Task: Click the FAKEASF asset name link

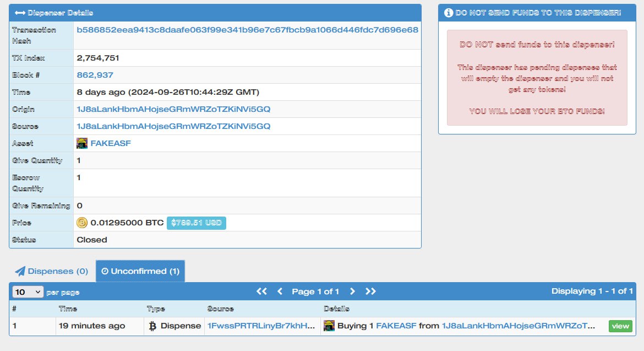Action: (111, 143)
